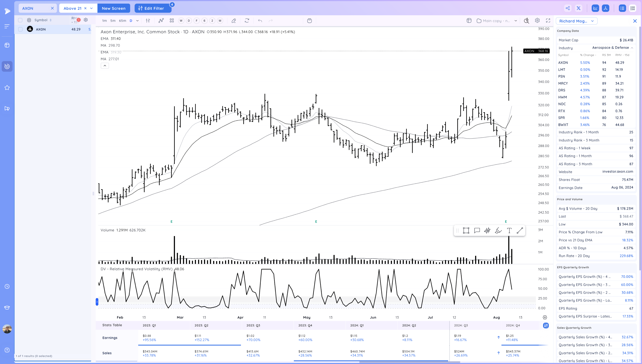Collapse the indicator legend chevron

coord(105,65)
